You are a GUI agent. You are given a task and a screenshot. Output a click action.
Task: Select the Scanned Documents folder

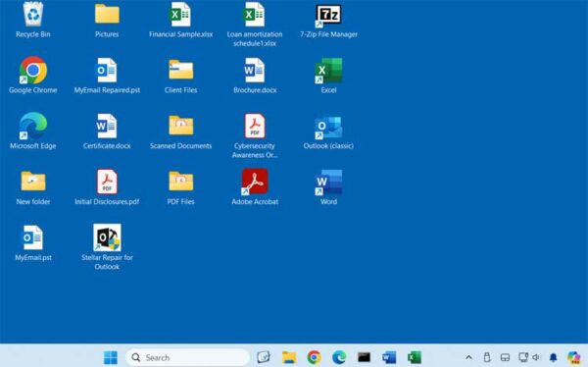[x=180, y=126]
